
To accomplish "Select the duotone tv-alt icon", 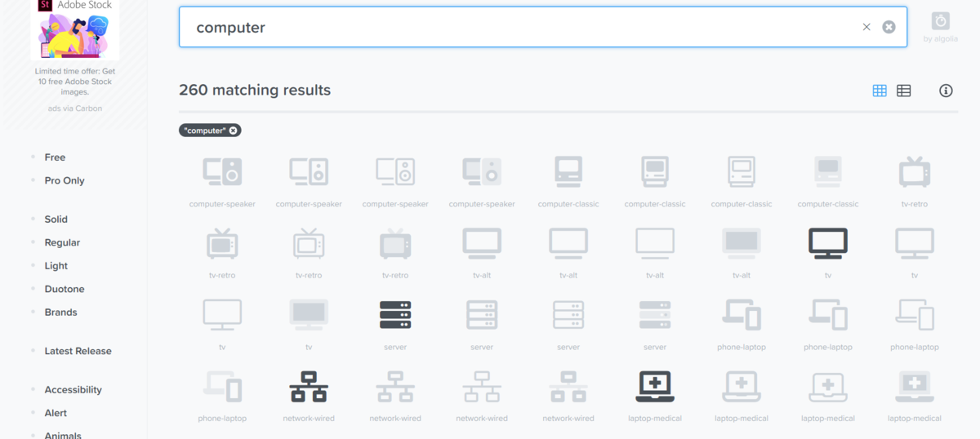I will click(x=742, y=243).
